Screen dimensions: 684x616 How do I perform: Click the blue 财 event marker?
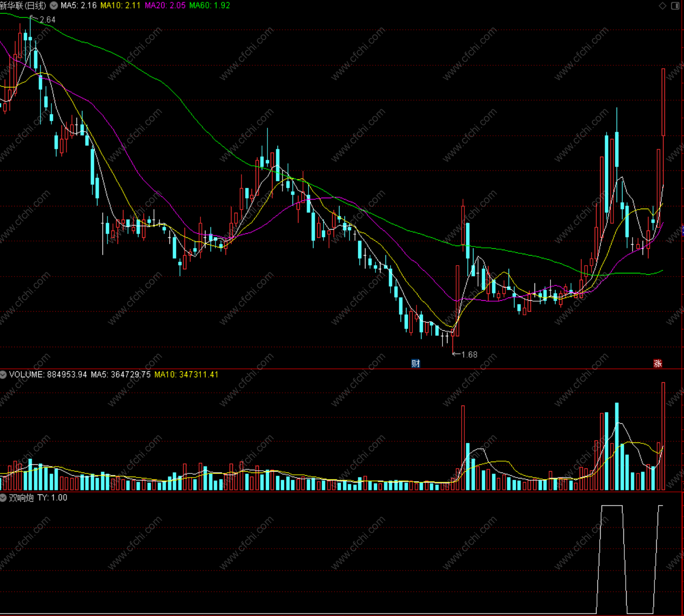416,364
